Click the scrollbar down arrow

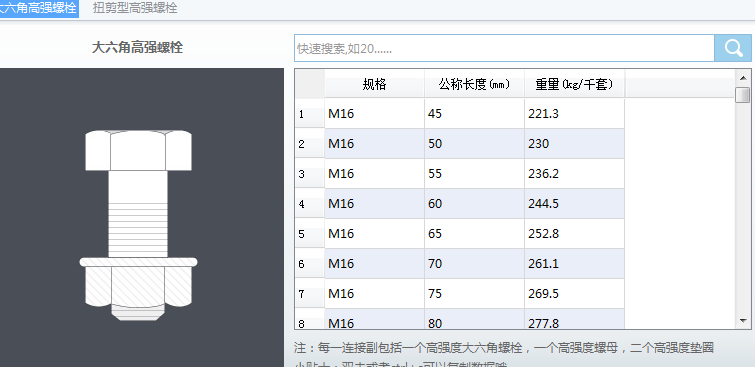coord(742,321)
